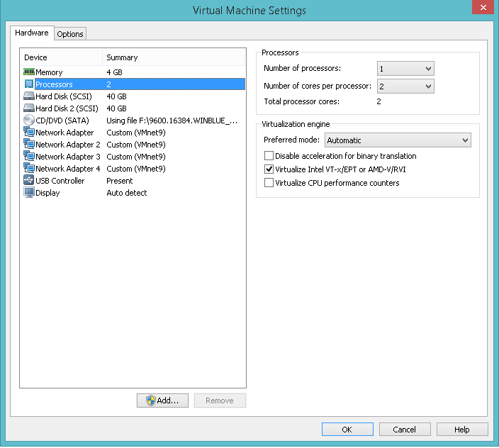Click the Summary column header
This screenshot has width=499, height=448.
coord(174,57)
